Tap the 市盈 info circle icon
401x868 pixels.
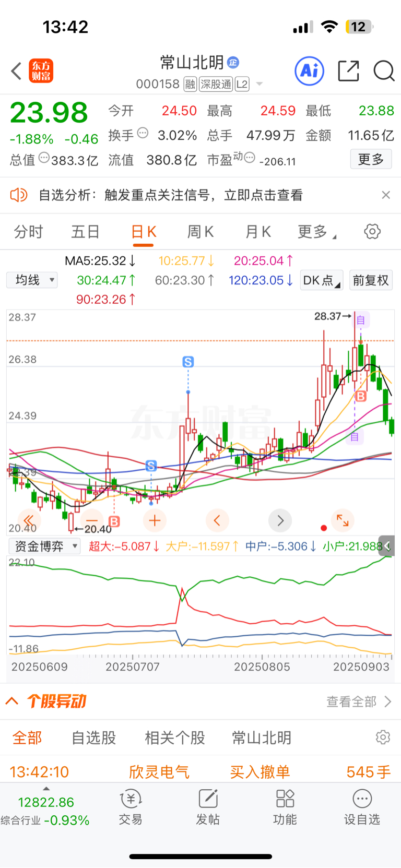tap(250, 158)
